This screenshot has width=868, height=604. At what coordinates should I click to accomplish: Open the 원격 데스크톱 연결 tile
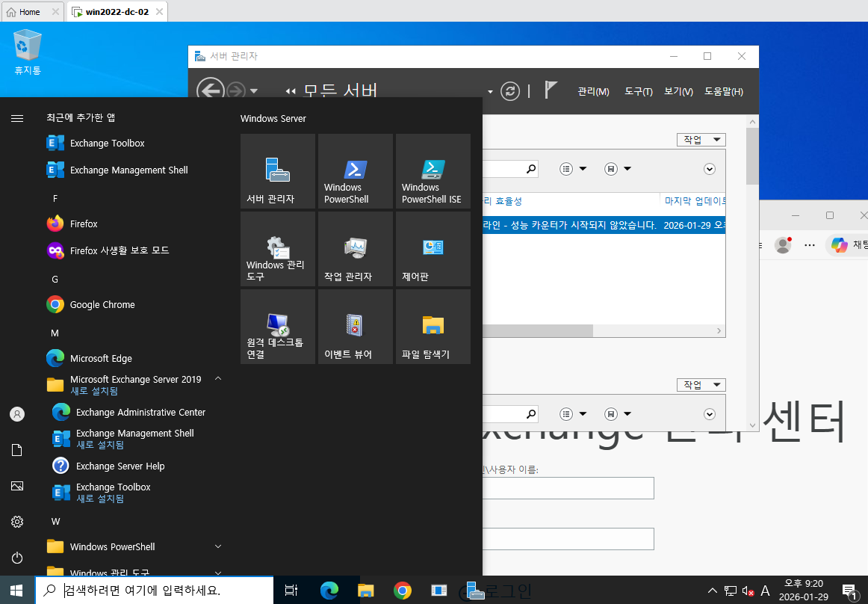[x=278, y=327]
